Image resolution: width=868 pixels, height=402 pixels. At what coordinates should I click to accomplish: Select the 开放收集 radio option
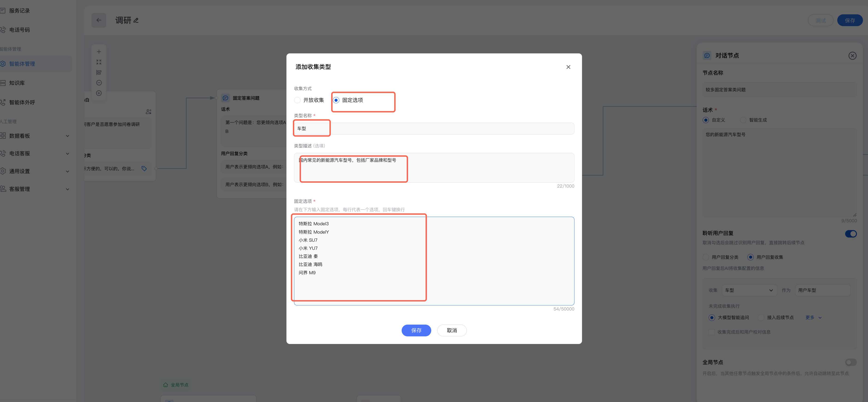[x=297, y=100]
